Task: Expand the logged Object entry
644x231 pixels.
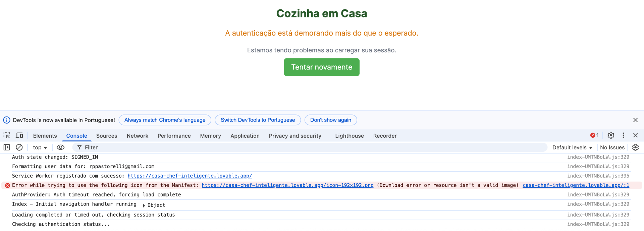Action: [x=144, y=205]
